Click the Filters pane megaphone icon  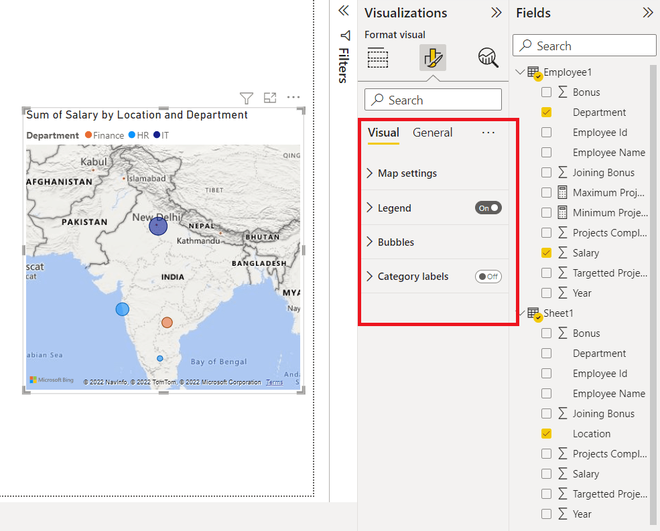click(x=345, y=35)
